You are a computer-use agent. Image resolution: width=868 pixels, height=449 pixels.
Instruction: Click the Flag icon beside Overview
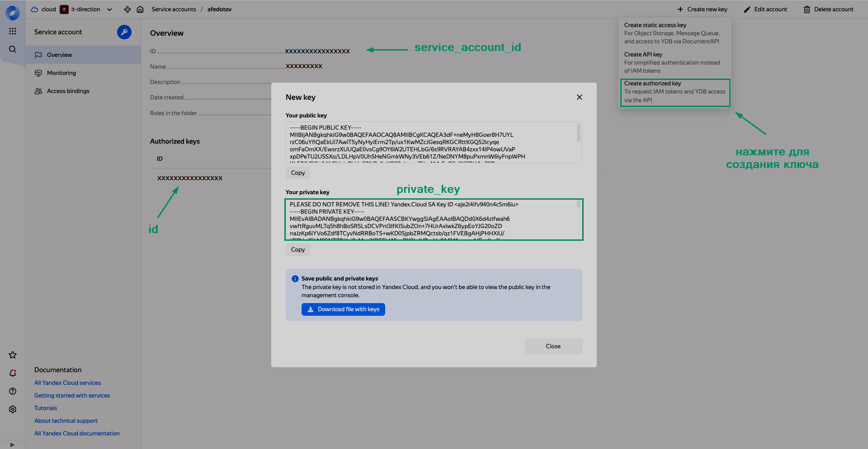(38, 55)
